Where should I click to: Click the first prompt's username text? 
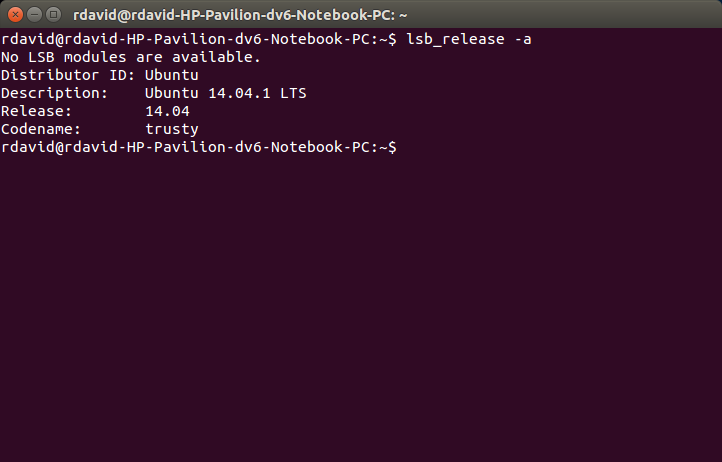pyautogui.click(x=28, y=39)
